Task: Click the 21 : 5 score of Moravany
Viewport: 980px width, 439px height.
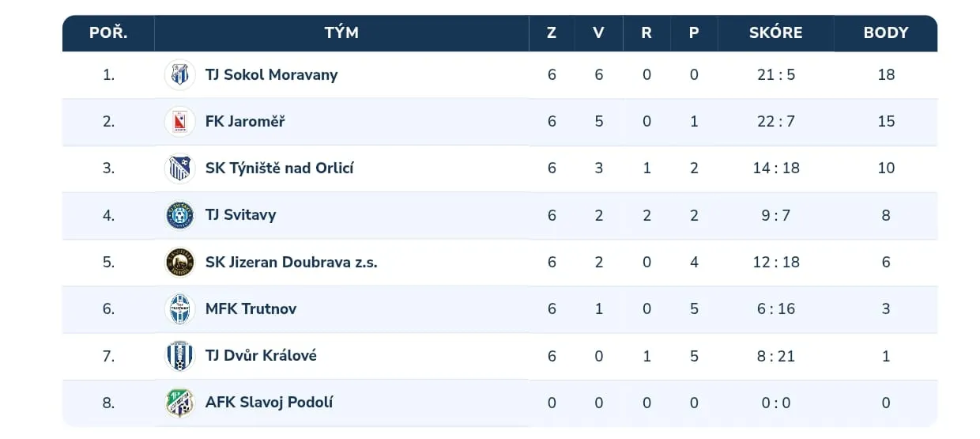Action: coord(775,75)
